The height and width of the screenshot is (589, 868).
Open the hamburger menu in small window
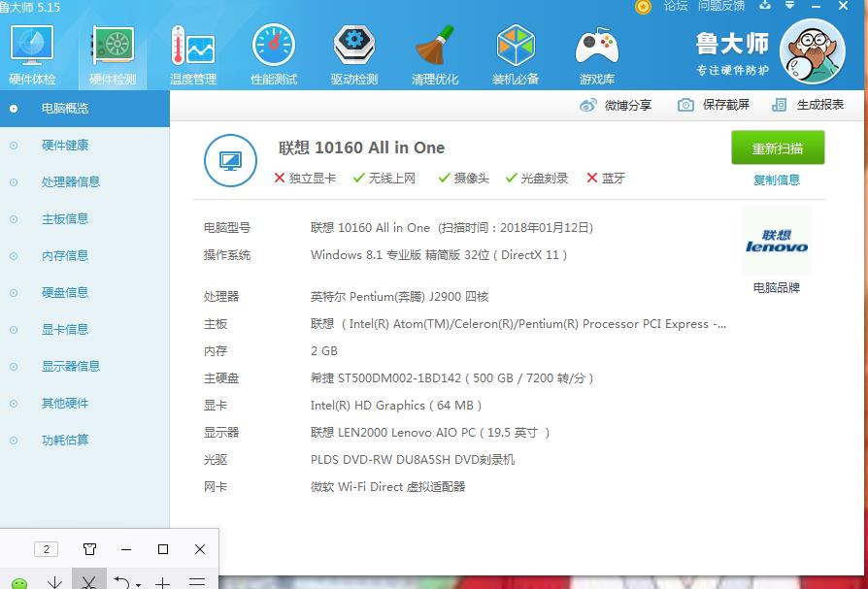pyautogui.click(x=197, y=582)
